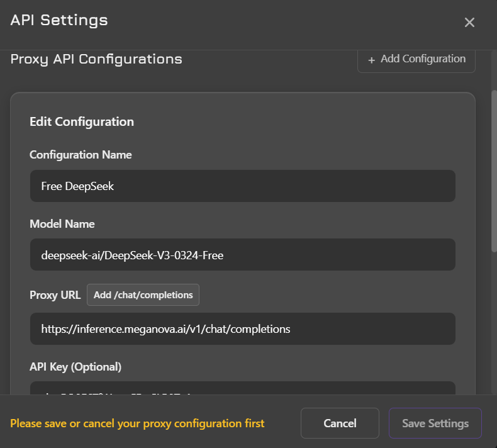Click the Model Name label
The height and width of the screenshot is (448, 497).
point(62,223)
